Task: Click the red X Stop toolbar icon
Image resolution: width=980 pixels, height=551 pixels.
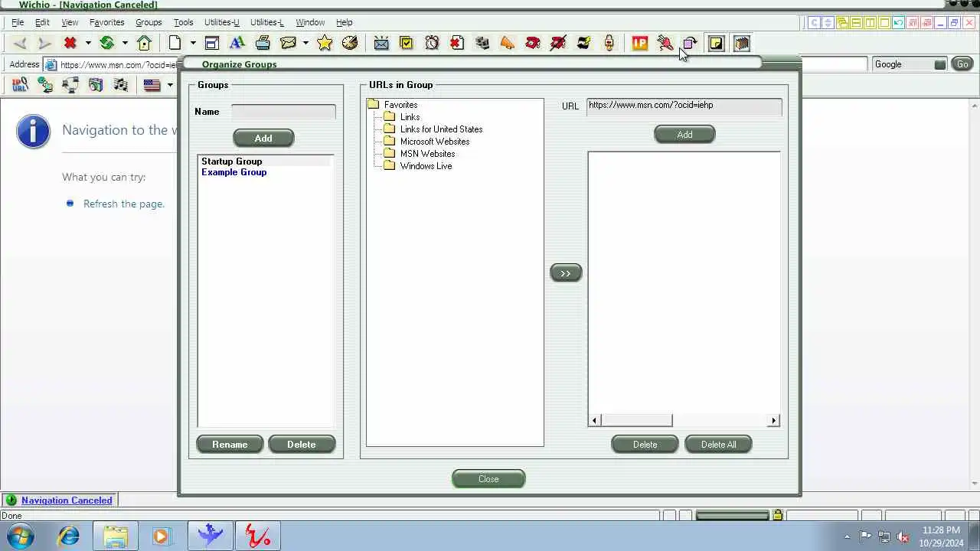Action: [x=70, y=44]
